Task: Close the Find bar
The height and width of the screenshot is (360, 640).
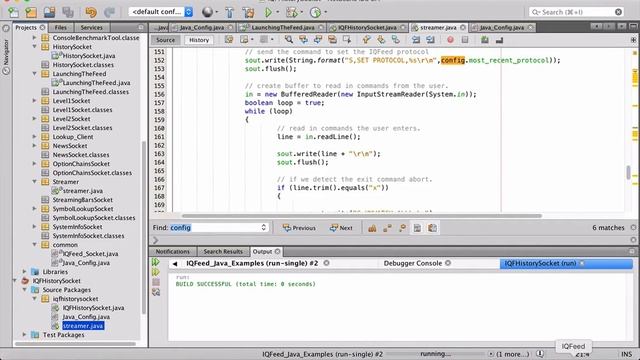Action: 633,227
